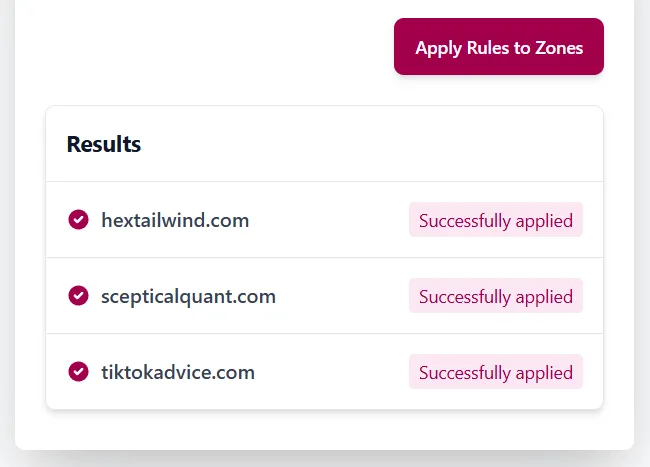This screenshot has height=467, width=650.
Task: Click the Successfully applied badge for hextailwind.com
Action: pos(495,220)
